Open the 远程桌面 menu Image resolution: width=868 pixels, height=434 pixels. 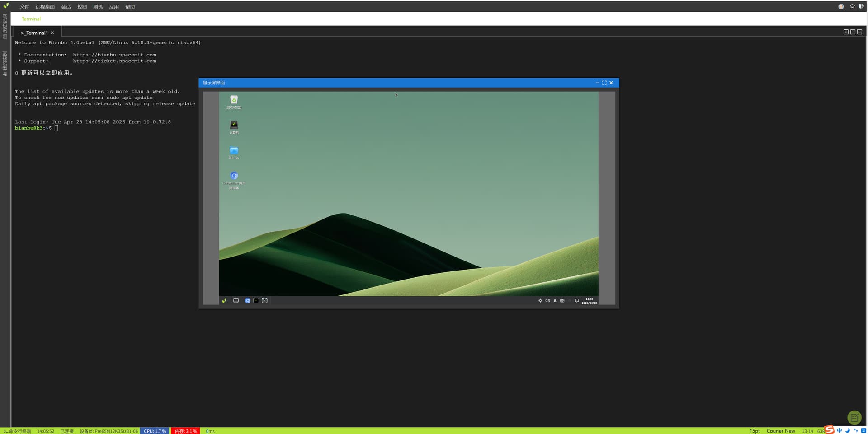click(45, 7)
